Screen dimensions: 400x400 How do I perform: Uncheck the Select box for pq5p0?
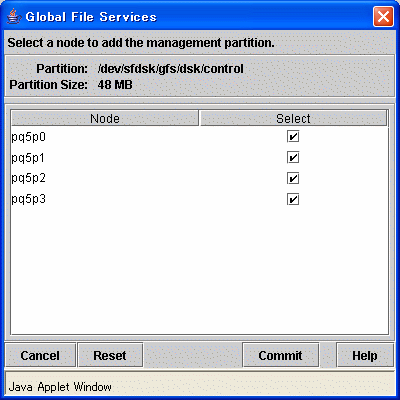tap(293, 136)
